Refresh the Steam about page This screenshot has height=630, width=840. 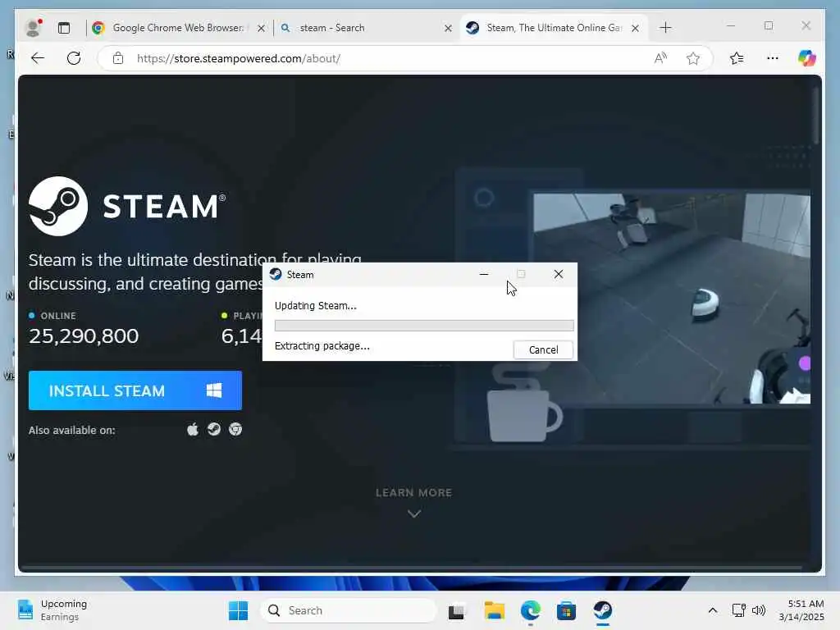click(74, 58)
